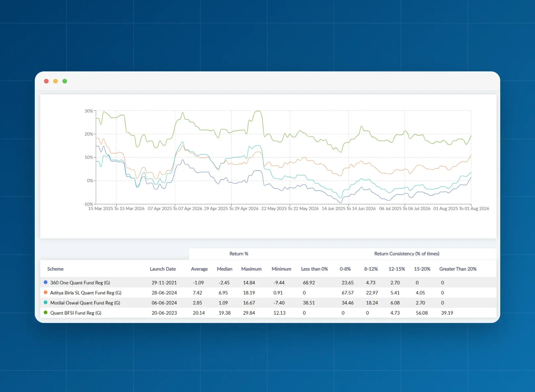Click launch date 28-06-2024

click(164, 293)
